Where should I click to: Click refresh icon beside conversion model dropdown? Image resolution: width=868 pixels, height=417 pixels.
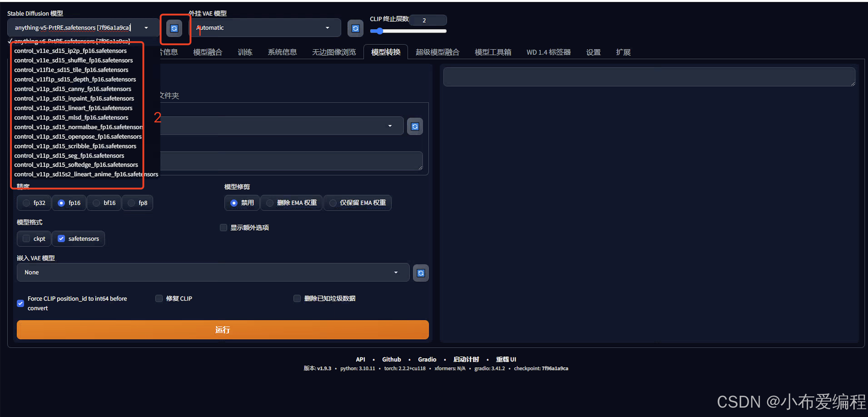click(x=415, y=126)
